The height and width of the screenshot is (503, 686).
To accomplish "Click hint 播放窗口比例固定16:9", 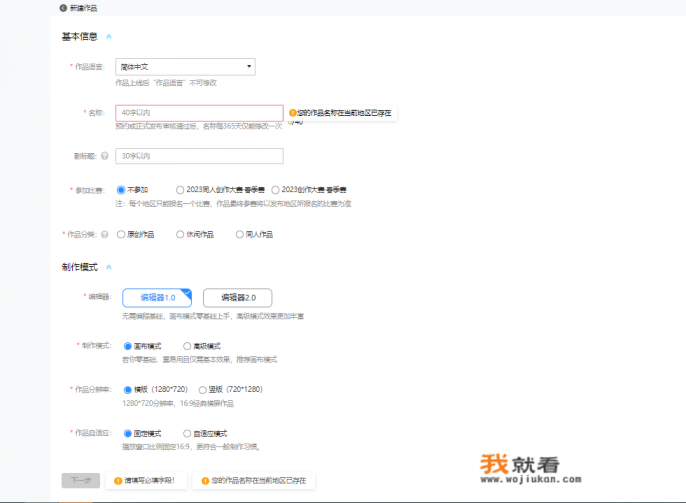I will pyautogui.click(x=191, y=447).
